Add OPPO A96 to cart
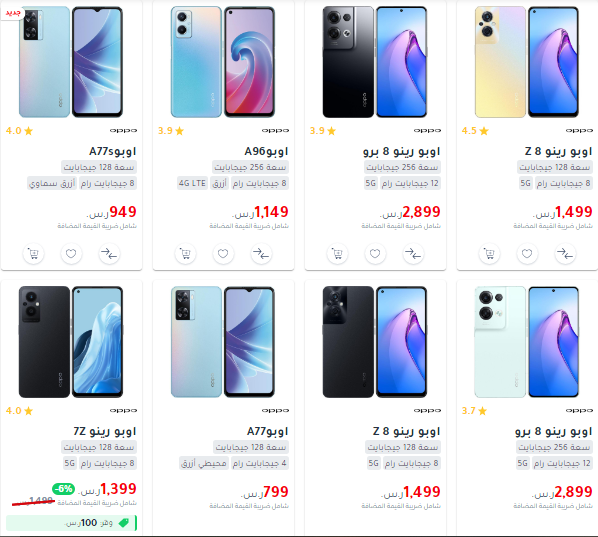598x537 pixels. 185,254
